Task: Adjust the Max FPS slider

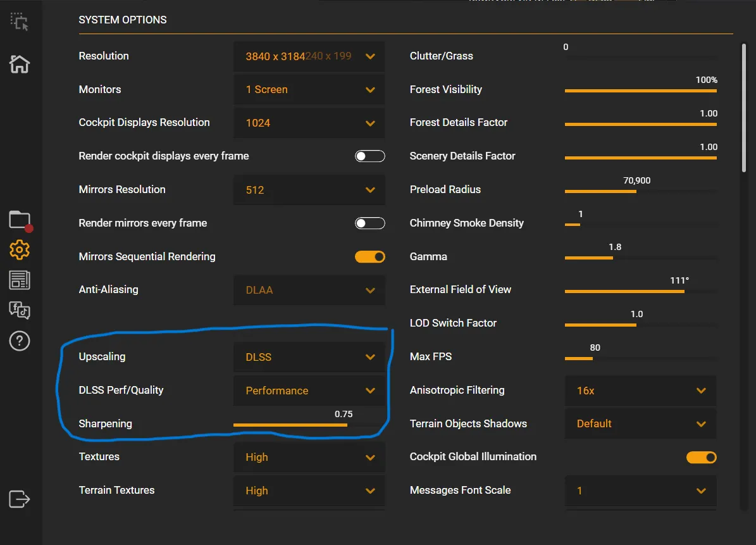Action: (x=641, y=358)
